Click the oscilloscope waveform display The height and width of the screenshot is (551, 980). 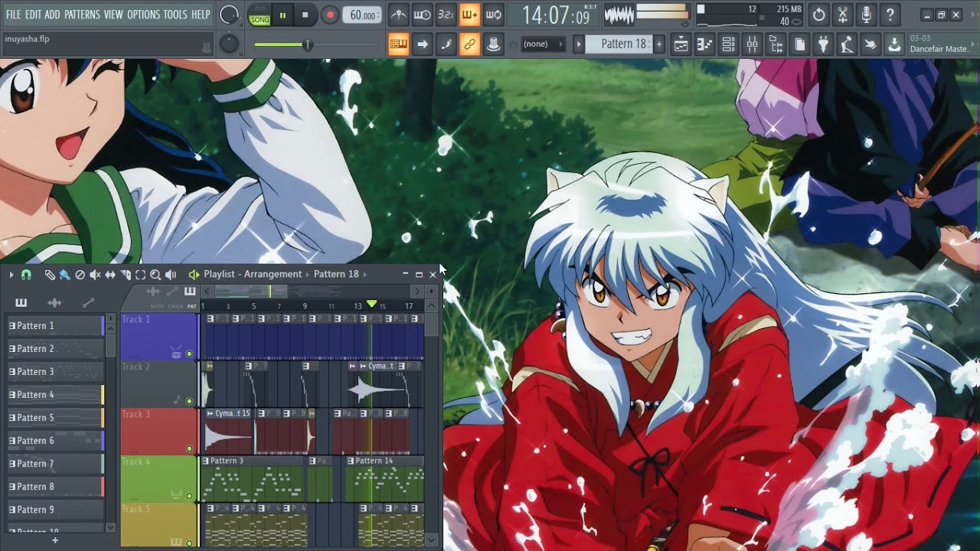pyautogui.click(x=619, y=15)
